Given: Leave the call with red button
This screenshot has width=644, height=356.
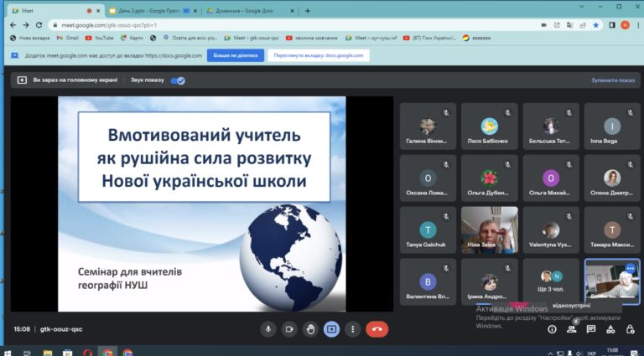Looking at the screenshot, I should 377,329.
